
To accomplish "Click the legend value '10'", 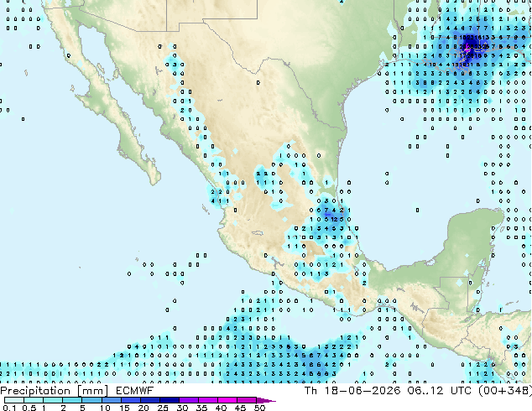I will (x=105, y=408).
